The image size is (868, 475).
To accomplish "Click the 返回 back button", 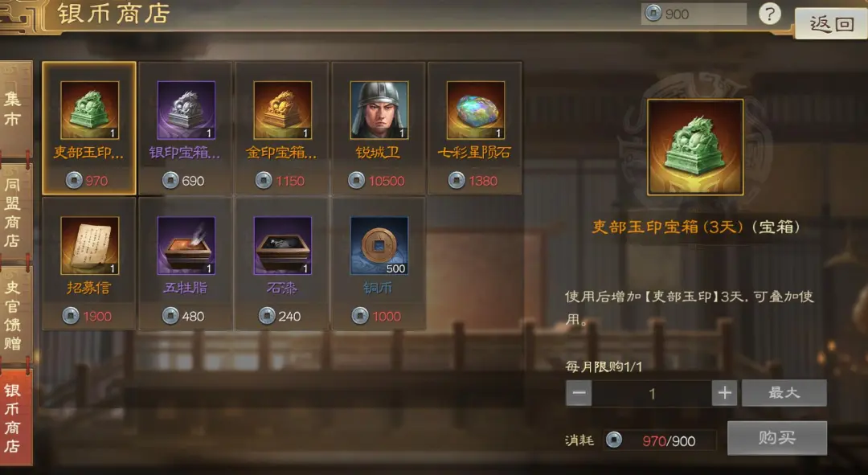I will coord(832,24).
